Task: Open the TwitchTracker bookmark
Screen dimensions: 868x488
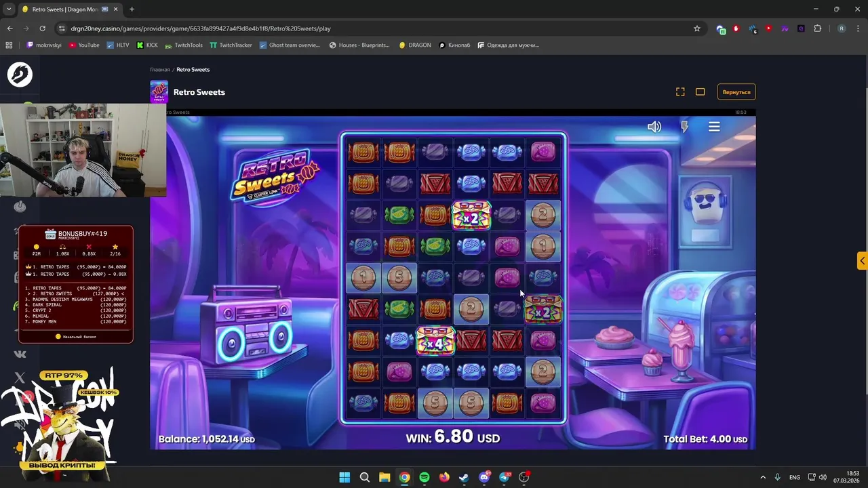Action: coord(231,45)
